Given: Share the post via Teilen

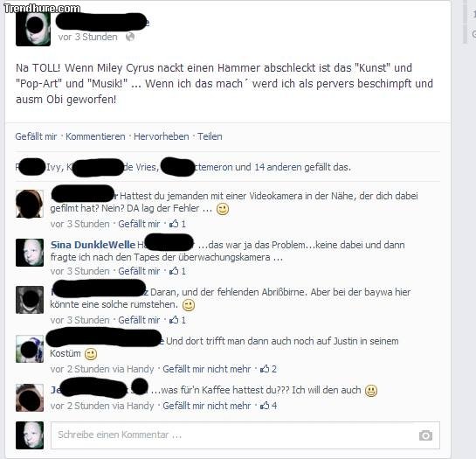Looking at the screenshot, I should (x=210, y=136).
